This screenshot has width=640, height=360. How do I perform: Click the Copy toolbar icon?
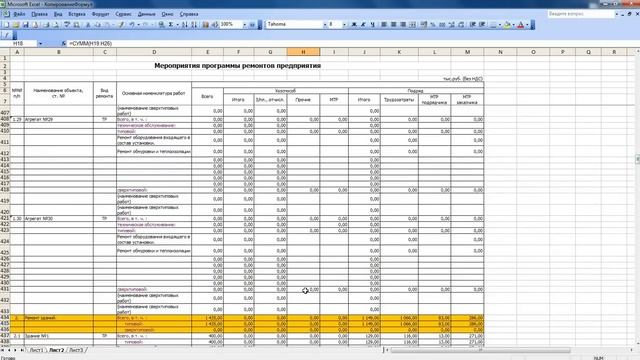(x=98, y=25)
